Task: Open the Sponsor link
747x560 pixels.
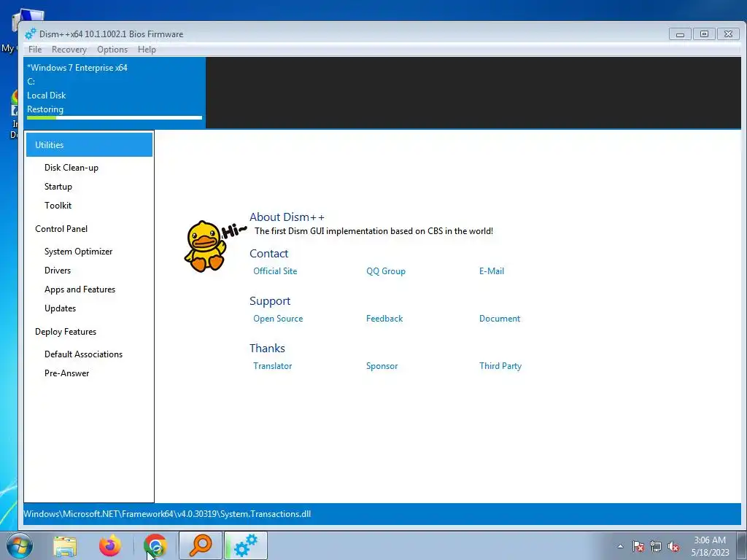Action: pos(382,366)
